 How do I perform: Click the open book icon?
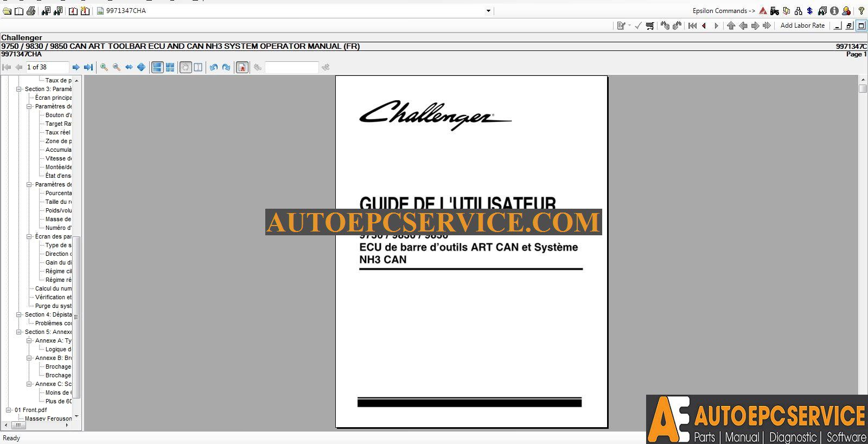(x=19, y=11)
